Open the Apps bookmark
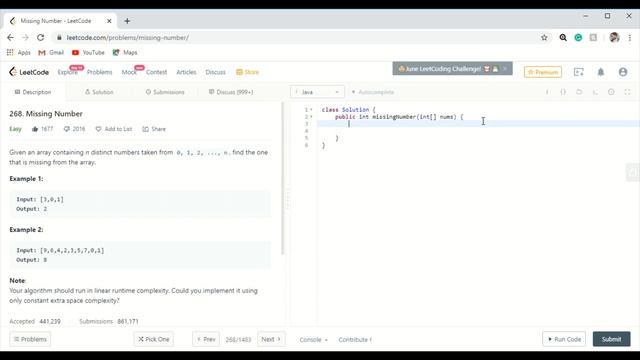The height and width of the screenshot is (360, 640). (18, 53)
